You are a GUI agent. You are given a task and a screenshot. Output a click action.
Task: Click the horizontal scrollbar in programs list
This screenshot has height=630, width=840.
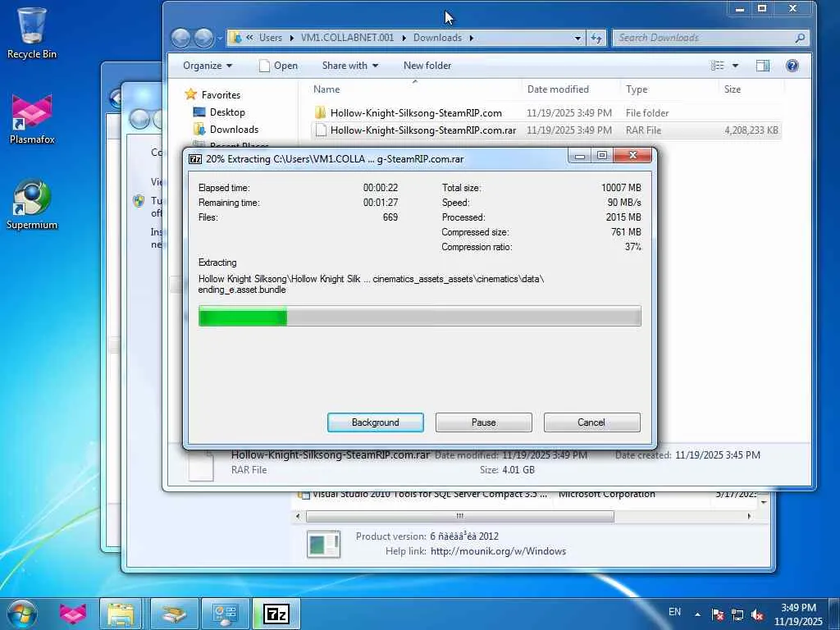(459, 517)
